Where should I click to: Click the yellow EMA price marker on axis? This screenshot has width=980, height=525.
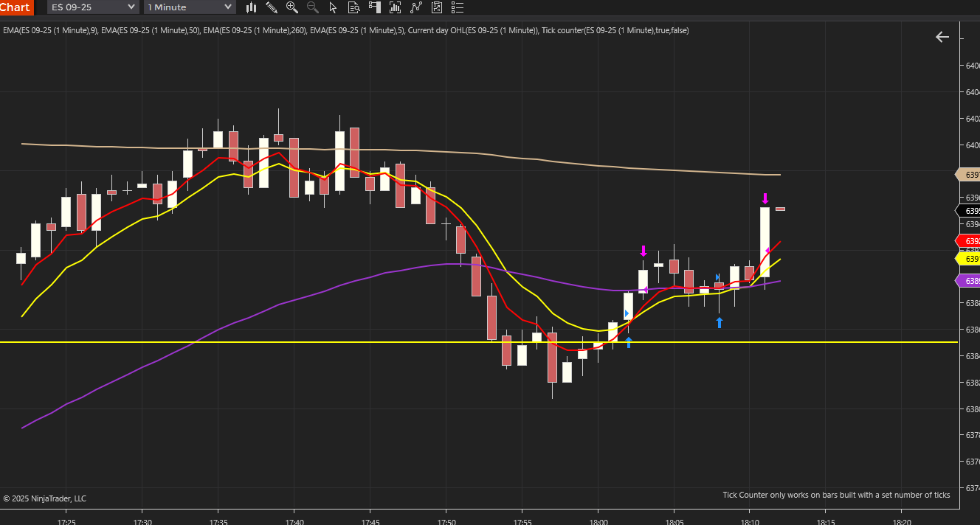(968, 259)
